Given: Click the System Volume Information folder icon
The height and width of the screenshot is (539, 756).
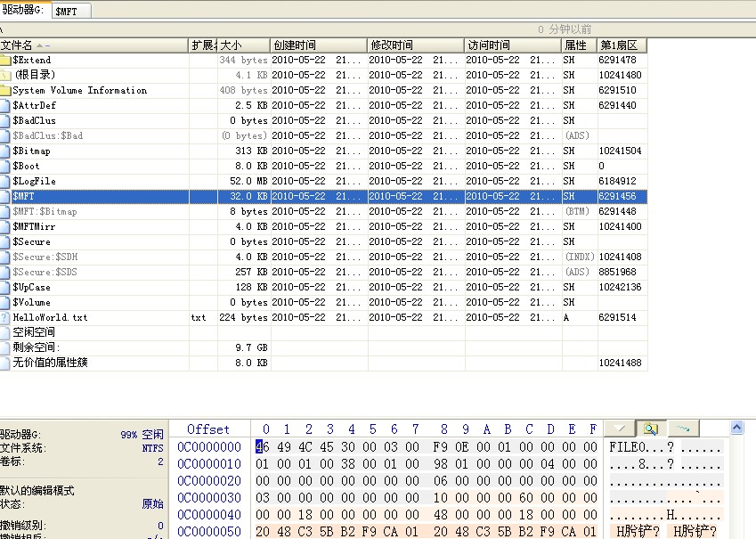Looking at the screenshot, I should (x=5, y=91).
